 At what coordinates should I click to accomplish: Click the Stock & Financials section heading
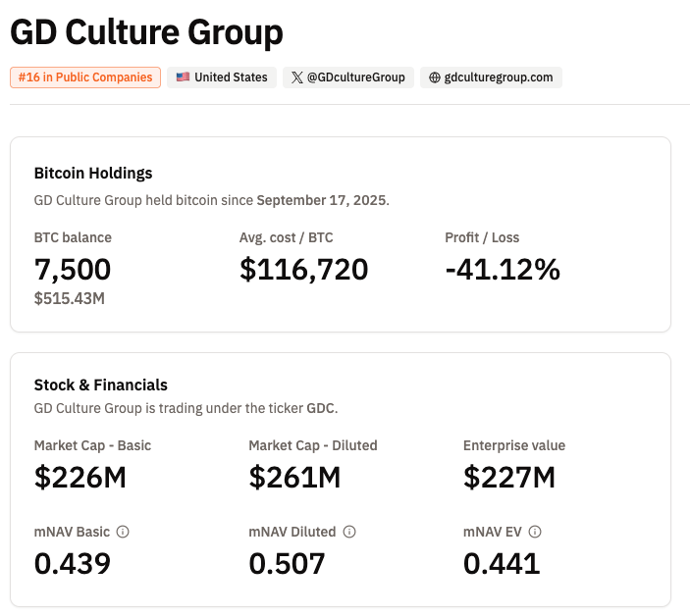tap(100, 385)
